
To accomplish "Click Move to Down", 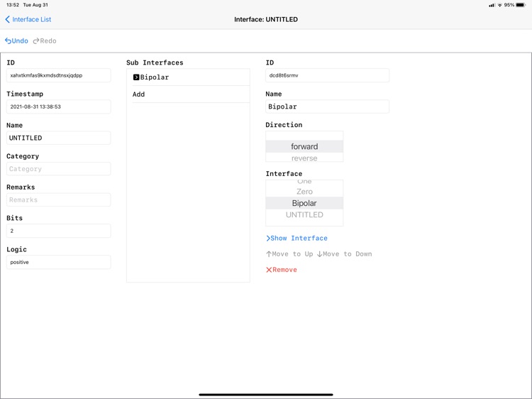I will pos(344,254).
